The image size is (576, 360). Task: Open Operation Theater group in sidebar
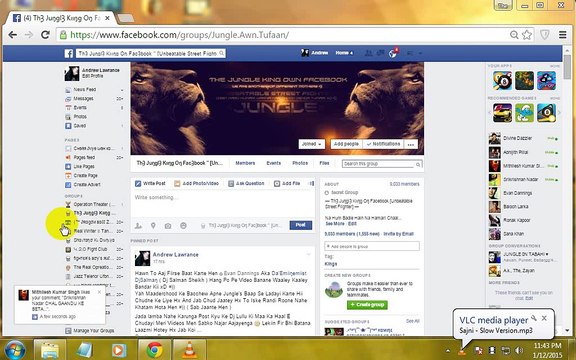coord(94,204)
